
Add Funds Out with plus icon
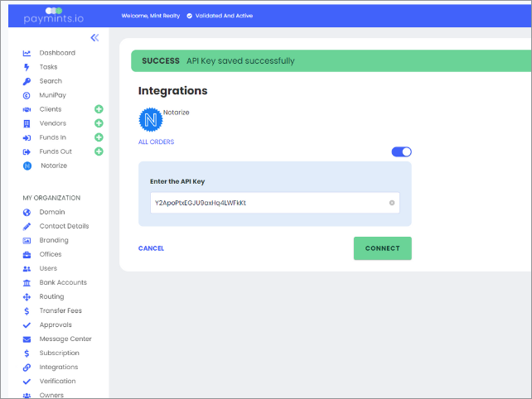point(99,151)
